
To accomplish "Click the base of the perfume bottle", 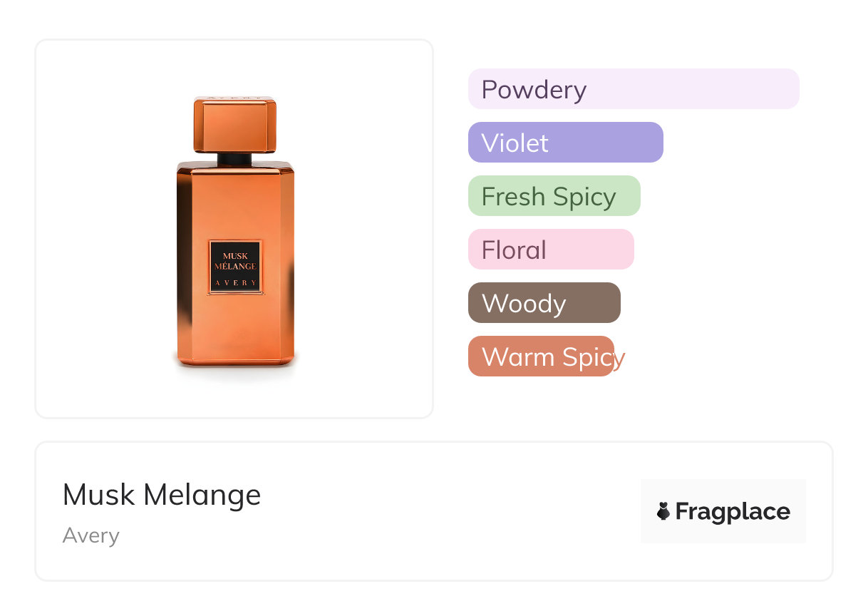I will (x=234, y=359).
